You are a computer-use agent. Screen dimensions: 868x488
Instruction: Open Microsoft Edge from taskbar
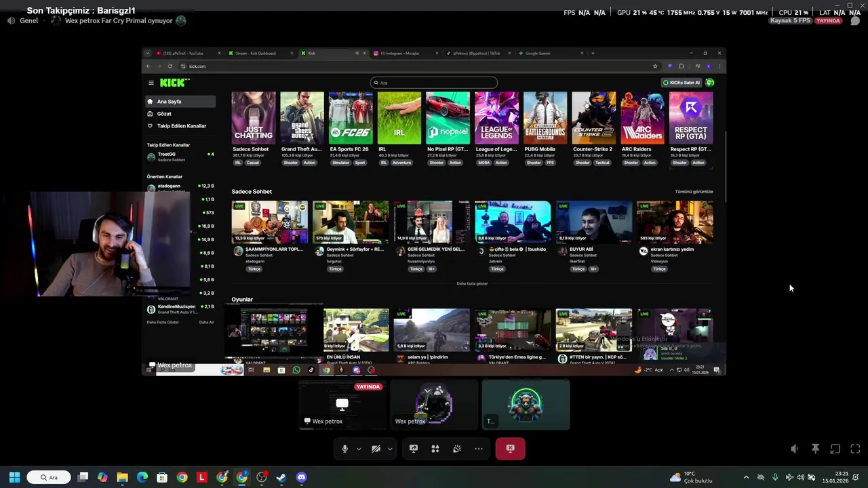[x=142, y=477]
